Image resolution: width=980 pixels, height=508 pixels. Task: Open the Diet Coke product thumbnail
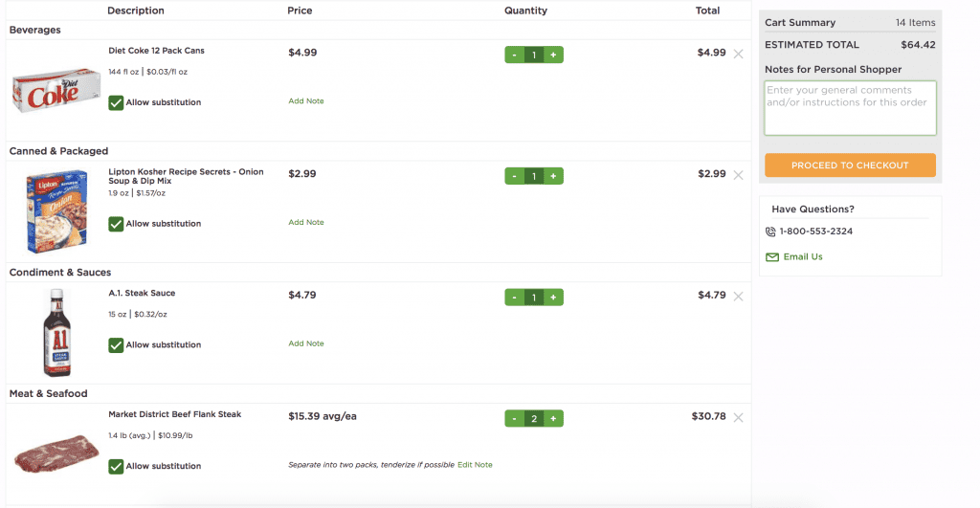pyautogui.click(x=56, y=90)
